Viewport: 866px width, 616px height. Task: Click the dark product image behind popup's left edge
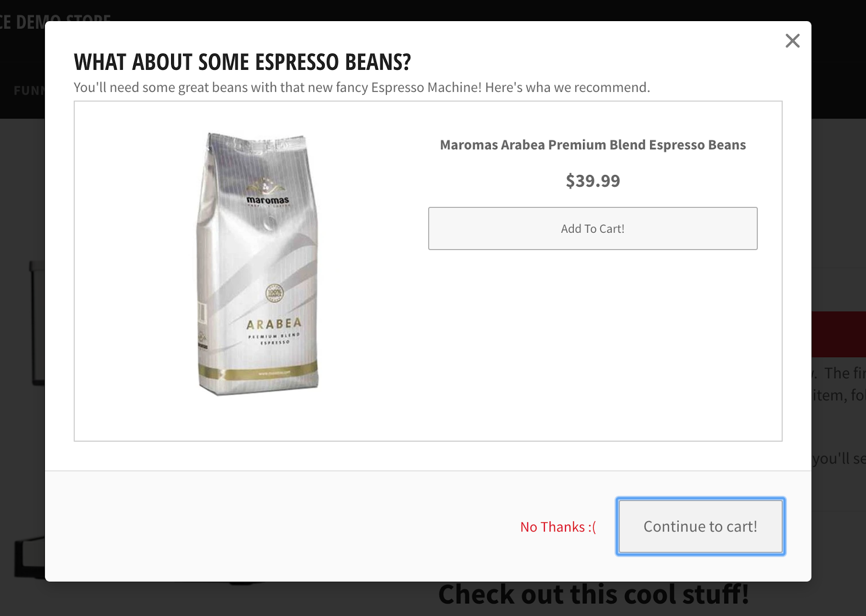[x=37, y=323]
